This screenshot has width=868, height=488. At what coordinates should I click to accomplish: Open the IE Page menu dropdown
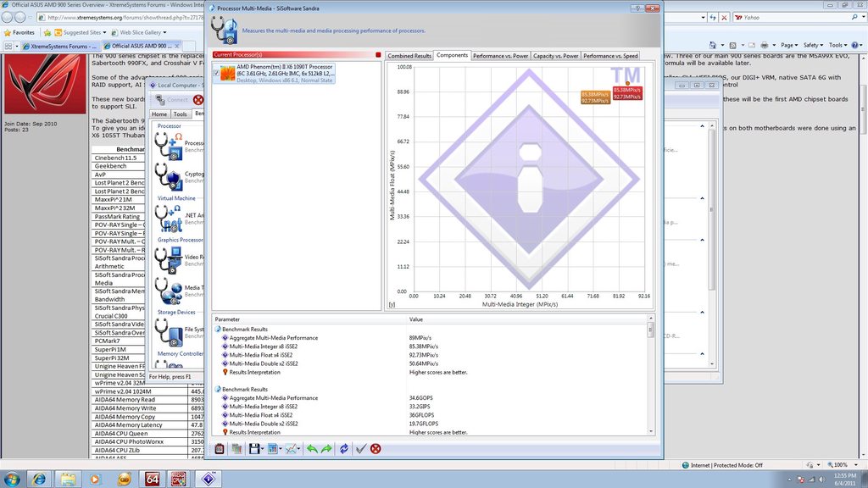tap(789, 46)
